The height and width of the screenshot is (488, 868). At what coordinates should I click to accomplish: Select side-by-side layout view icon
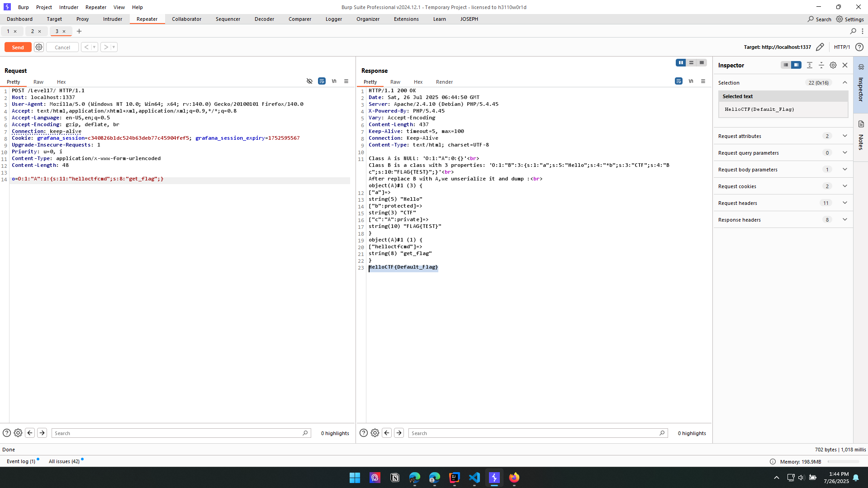(x=680, y=63)
